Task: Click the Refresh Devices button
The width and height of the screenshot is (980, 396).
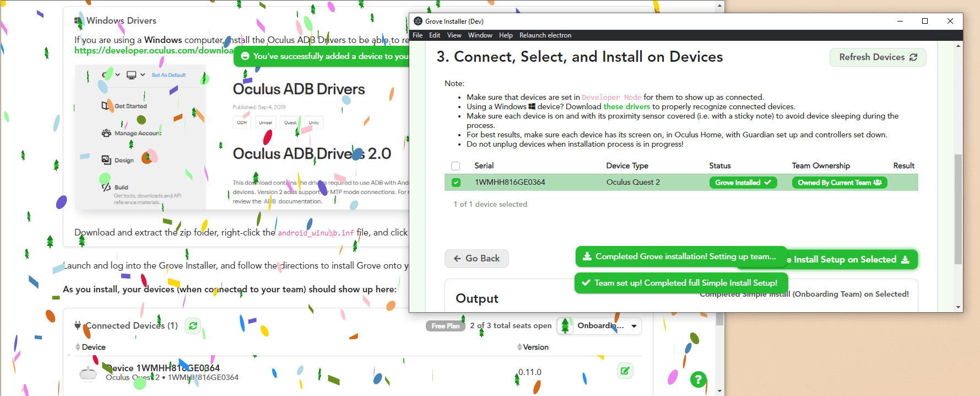Action: [x=878, y=57]
